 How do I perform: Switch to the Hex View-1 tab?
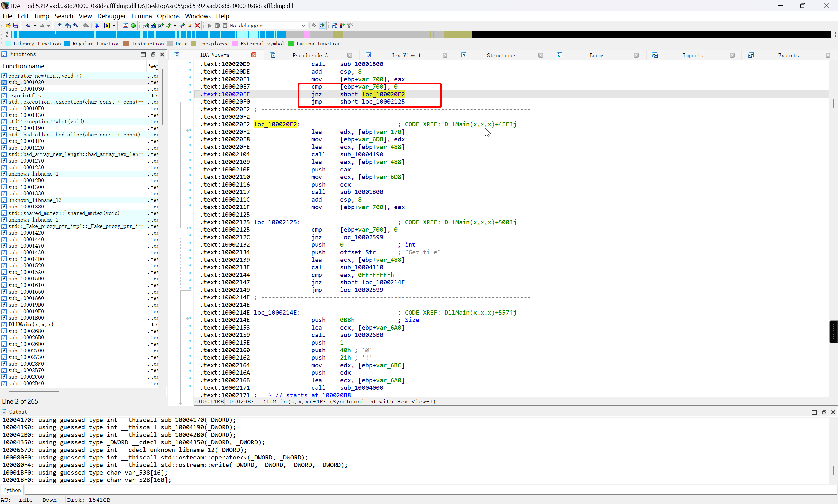click(x=406, y=55)
